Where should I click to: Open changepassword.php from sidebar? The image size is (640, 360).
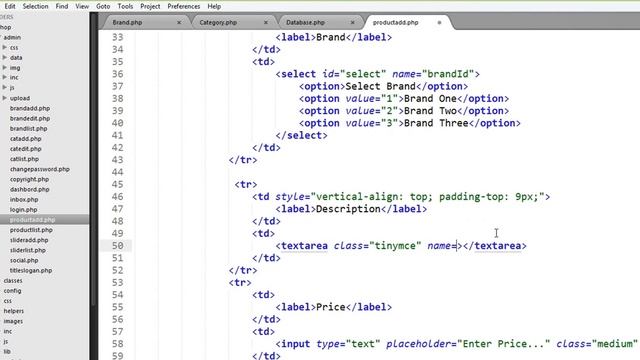coord(40,169)
